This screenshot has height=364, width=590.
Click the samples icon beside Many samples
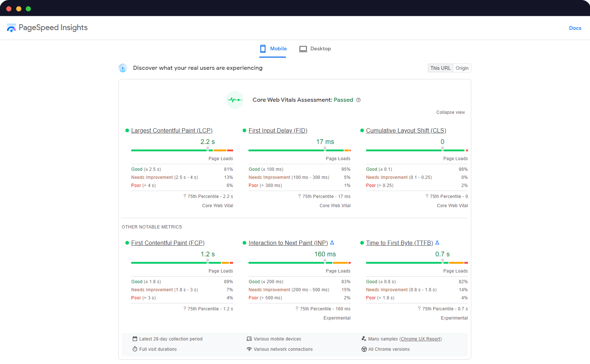(364, 339)
